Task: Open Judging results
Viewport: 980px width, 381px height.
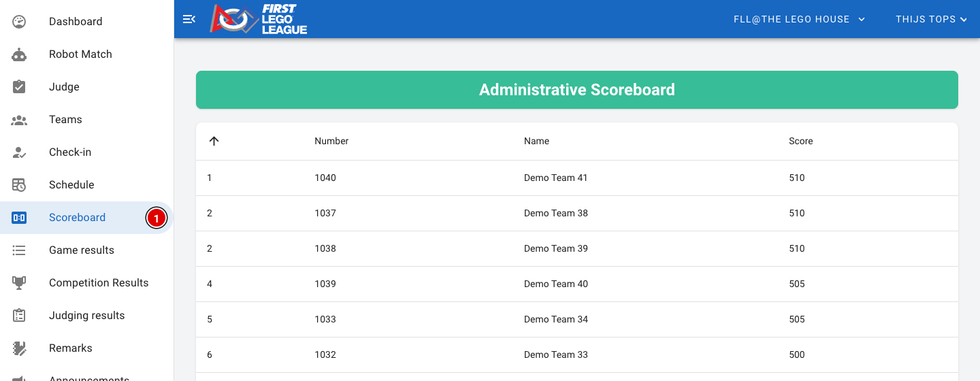Action: tap(87, 316)
